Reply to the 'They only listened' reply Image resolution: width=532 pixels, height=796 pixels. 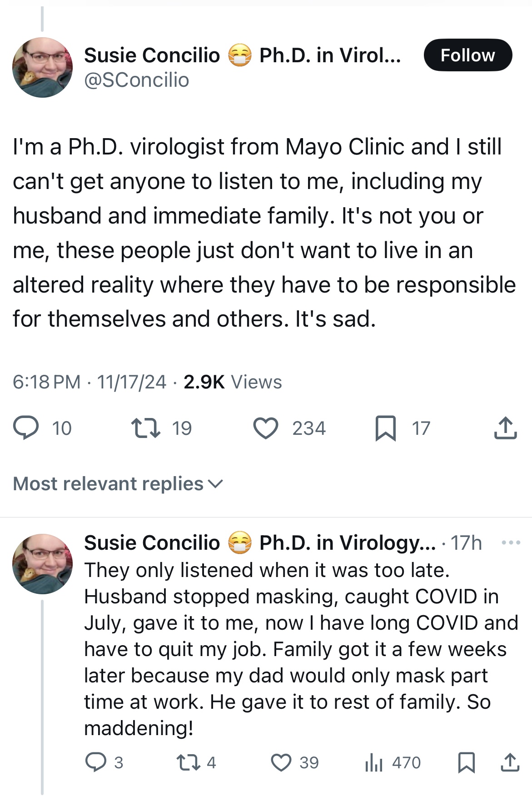[x=96, y=762]
